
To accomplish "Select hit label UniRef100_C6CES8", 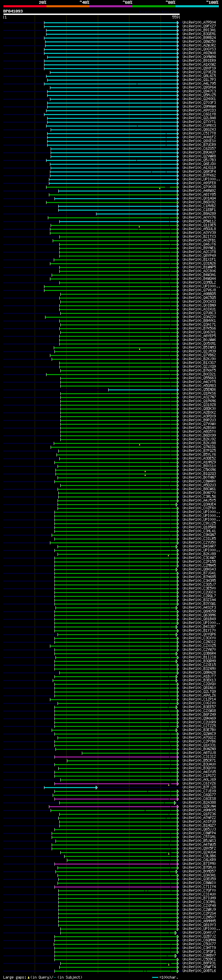I will click(199, 799).
